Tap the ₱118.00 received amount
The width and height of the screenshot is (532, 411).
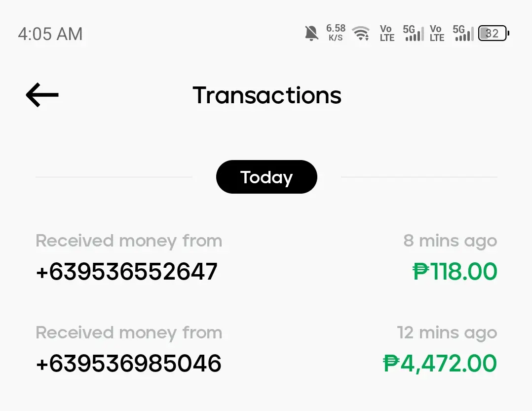click(455, 271)
